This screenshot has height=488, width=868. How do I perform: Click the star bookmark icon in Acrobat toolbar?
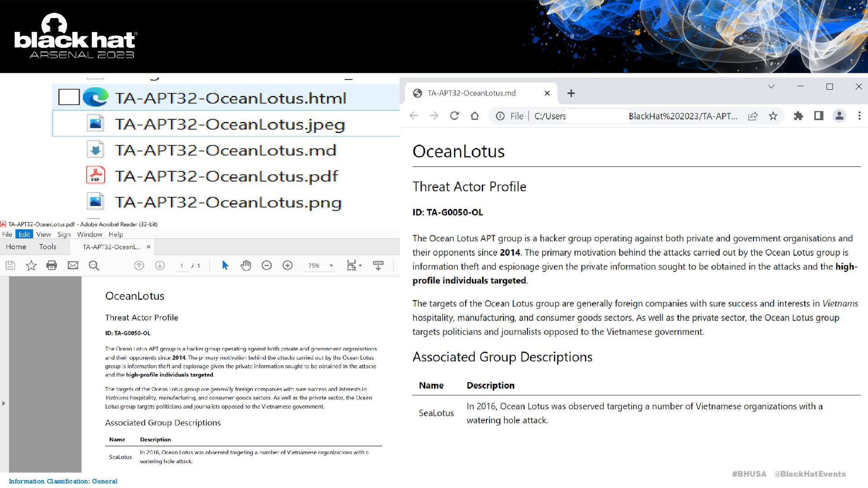click(31, 266)
